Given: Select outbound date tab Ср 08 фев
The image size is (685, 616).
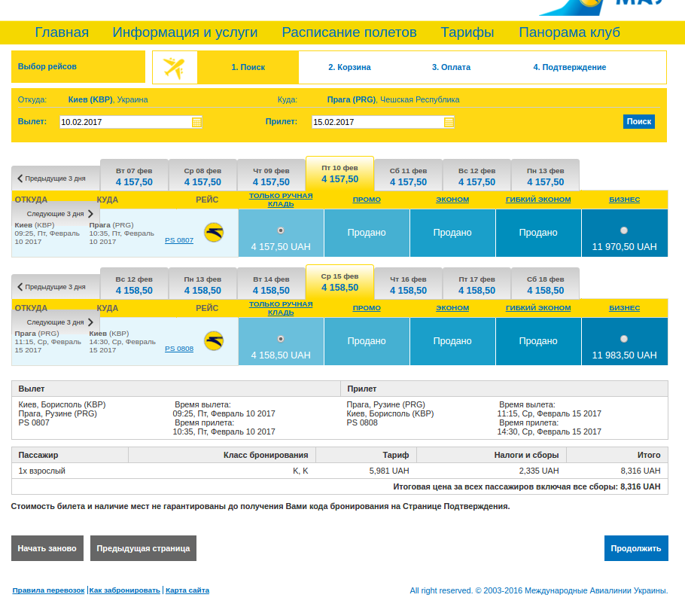Looking at the screenshot, I should [x=202, y=176].
